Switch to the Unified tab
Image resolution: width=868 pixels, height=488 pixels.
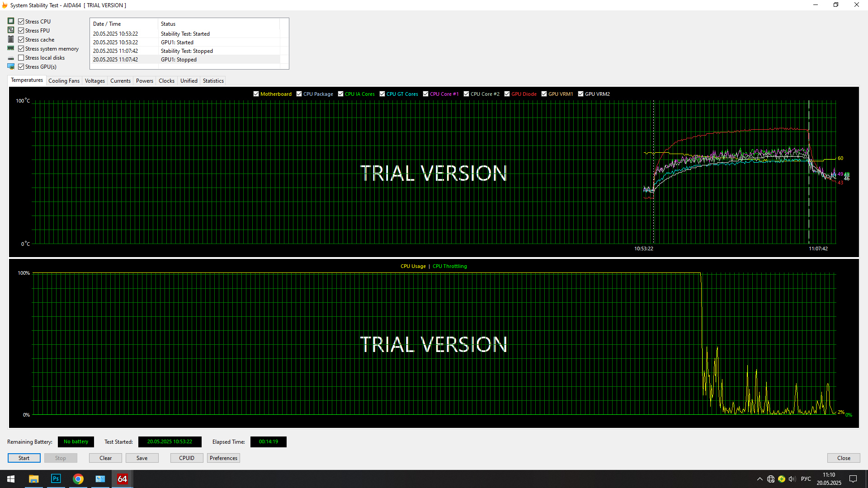click(189, 81)
